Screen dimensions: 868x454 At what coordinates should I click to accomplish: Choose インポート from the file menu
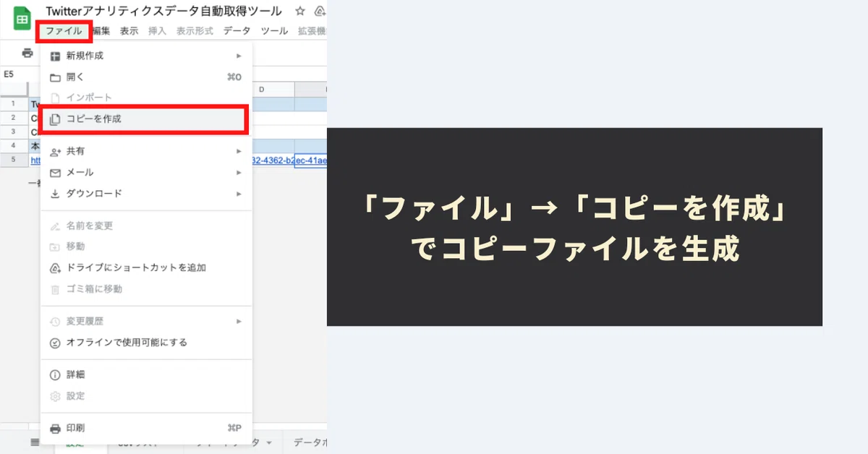coord(146,98)
